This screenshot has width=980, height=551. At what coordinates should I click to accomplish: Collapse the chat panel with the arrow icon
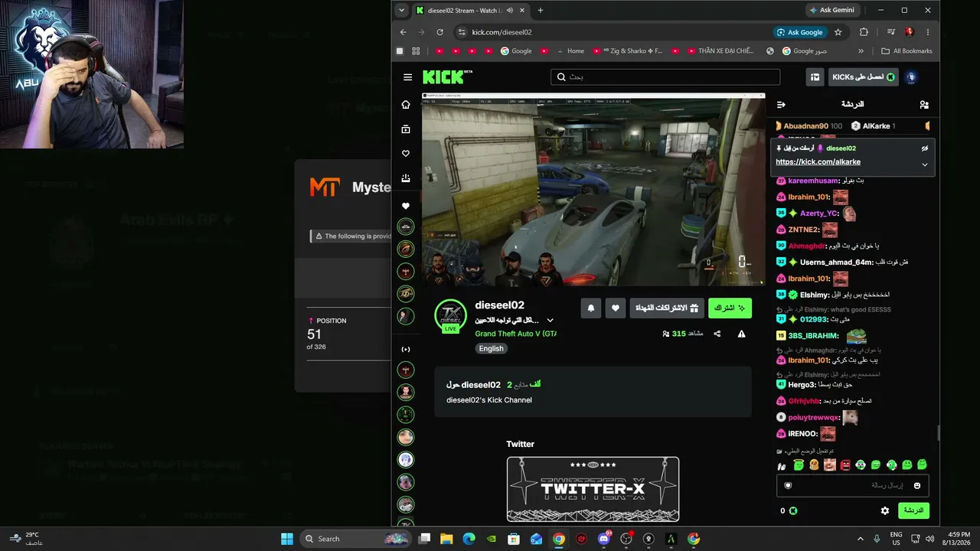pos(781,105)
